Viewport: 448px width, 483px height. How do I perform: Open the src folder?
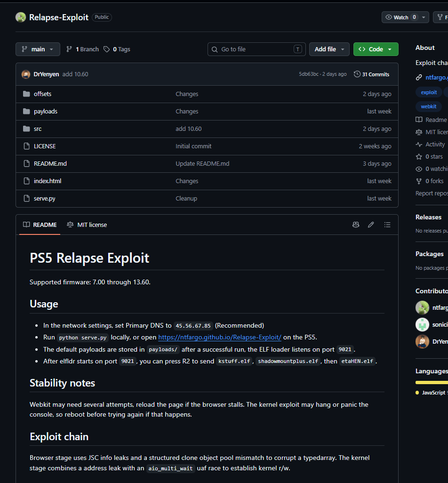[38, 129]
